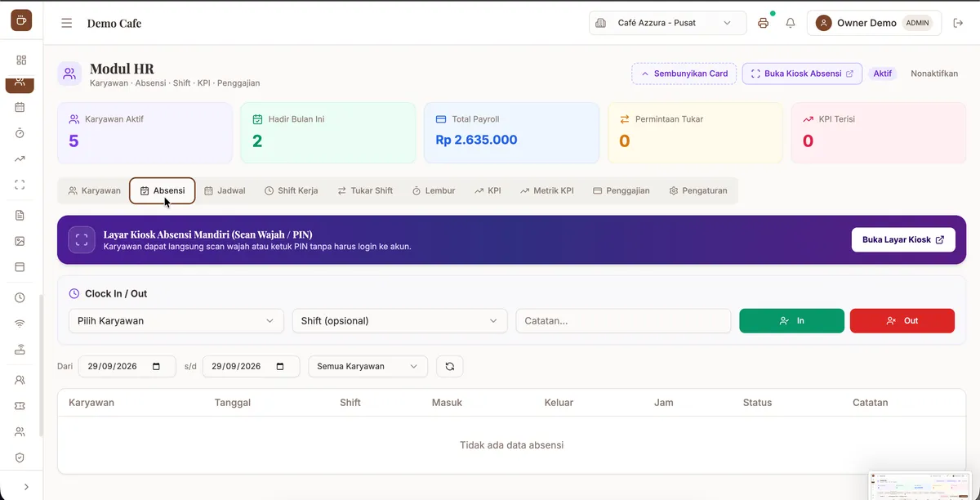Switch to the KPI tab
Screen dimensions: 980x500
488,190
